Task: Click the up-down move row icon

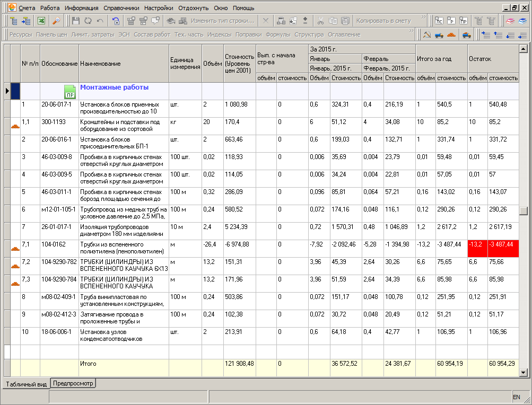Action: pos(306,21)
